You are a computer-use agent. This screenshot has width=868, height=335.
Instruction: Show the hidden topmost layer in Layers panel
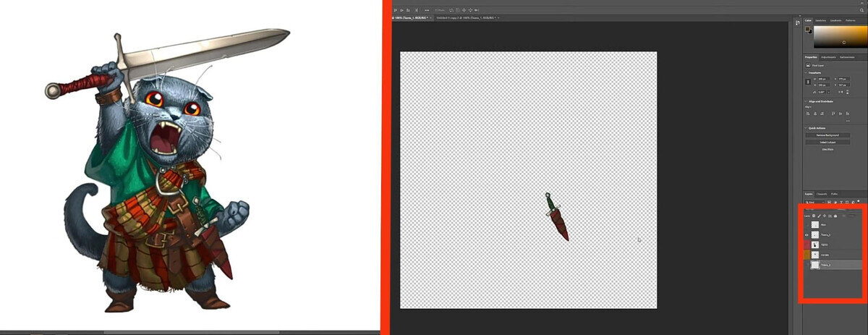pos(807,224)
